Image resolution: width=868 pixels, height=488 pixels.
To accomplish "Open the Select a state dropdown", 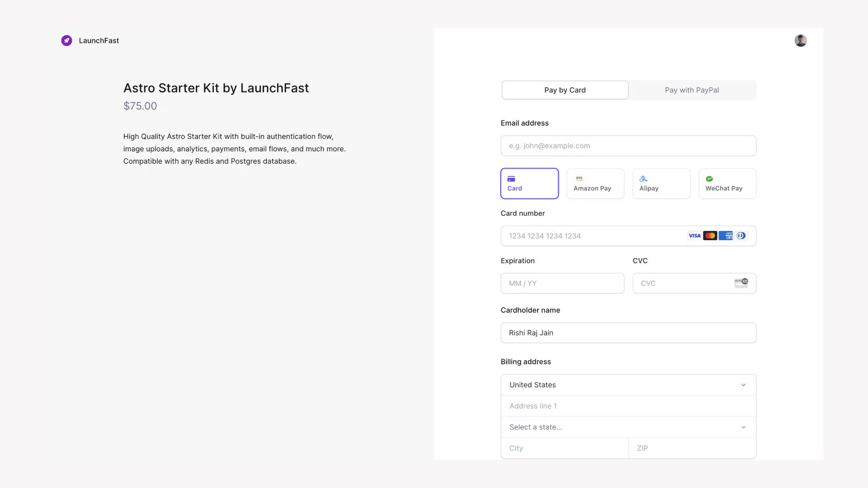I will click(628, 427).
